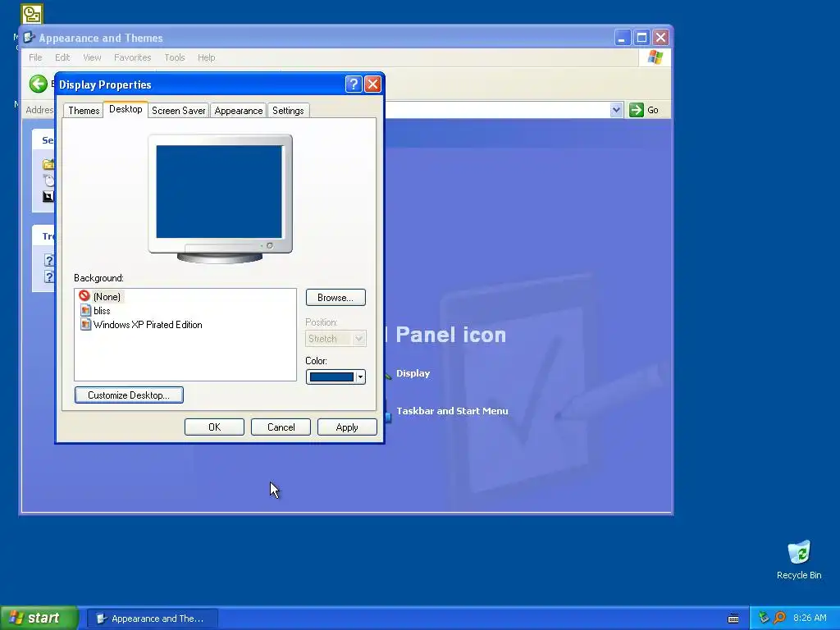
Task: Open the Favorites menu
Action: pos(132,57)
